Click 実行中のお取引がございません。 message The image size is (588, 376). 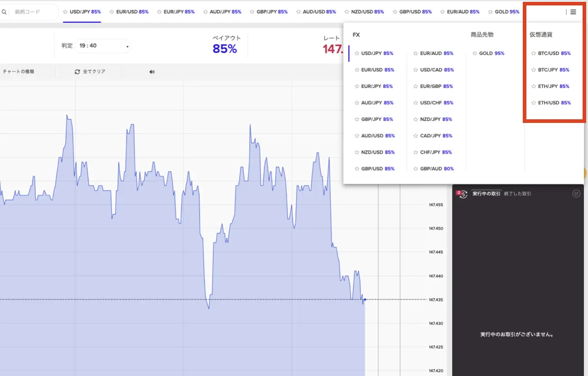coord(517,335)
